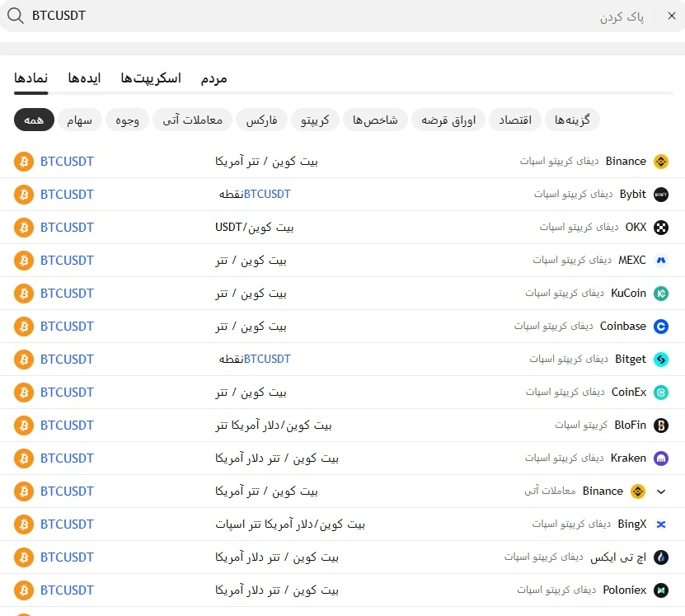
Task: Click the Coinbase exchange logo
Action: [x=661, y=327]
